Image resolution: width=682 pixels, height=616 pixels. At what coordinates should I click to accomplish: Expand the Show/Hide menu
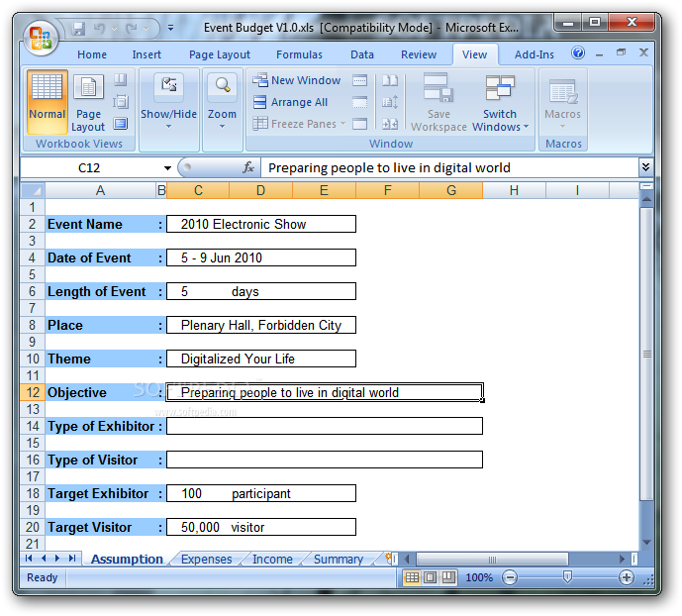168,101
